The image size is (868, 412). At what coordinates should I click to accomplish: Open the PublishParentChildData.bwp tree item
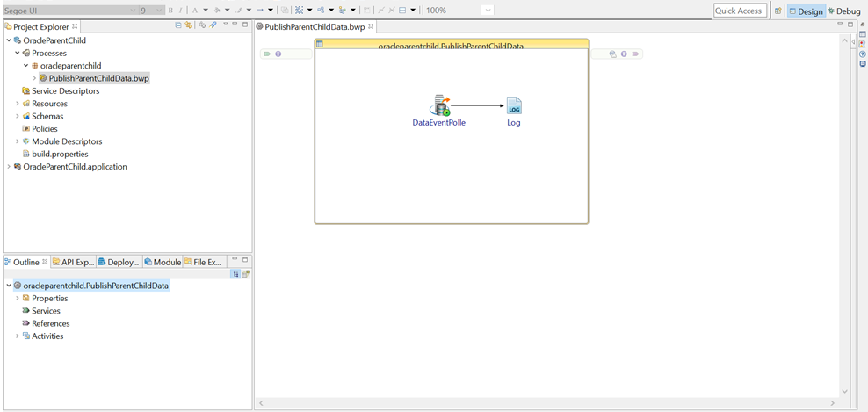click(x=98, y=78)
